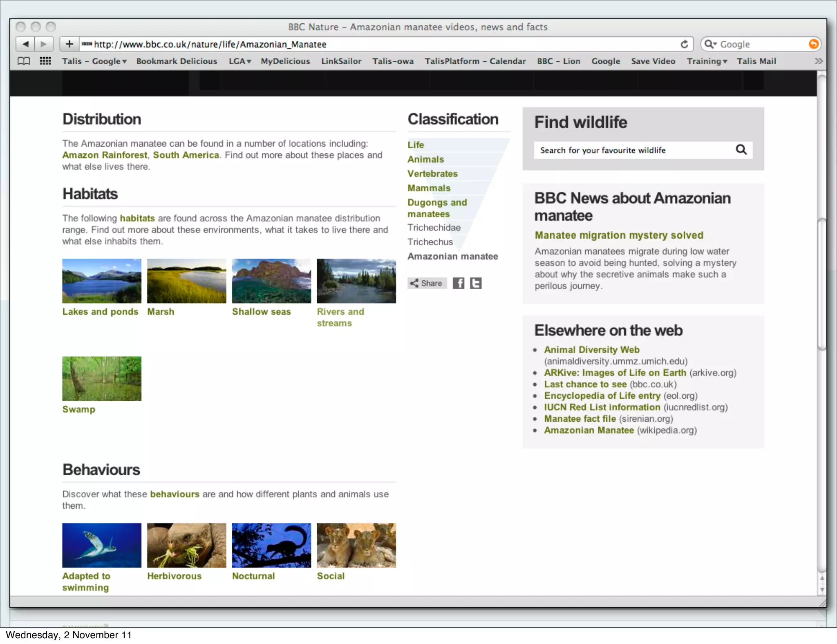Open the BBC – Lion bookmark
The image size is (837, 644).
558,61
